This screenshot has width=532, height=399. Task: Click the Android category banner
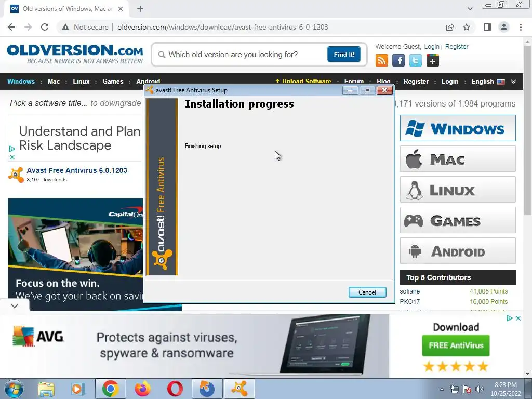click(458, 251)
